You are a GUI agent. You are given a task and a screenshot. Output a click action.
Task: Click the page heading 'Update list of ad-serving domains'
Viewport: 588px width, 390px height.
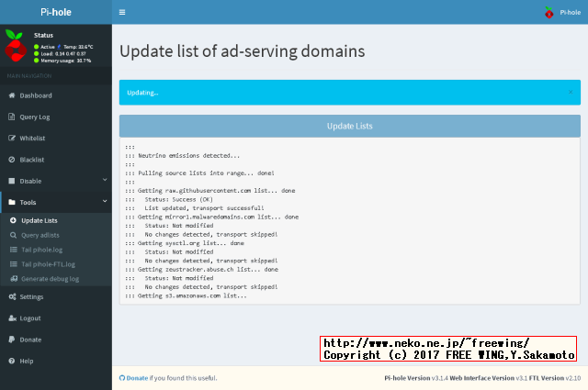[x=242, y=51]
